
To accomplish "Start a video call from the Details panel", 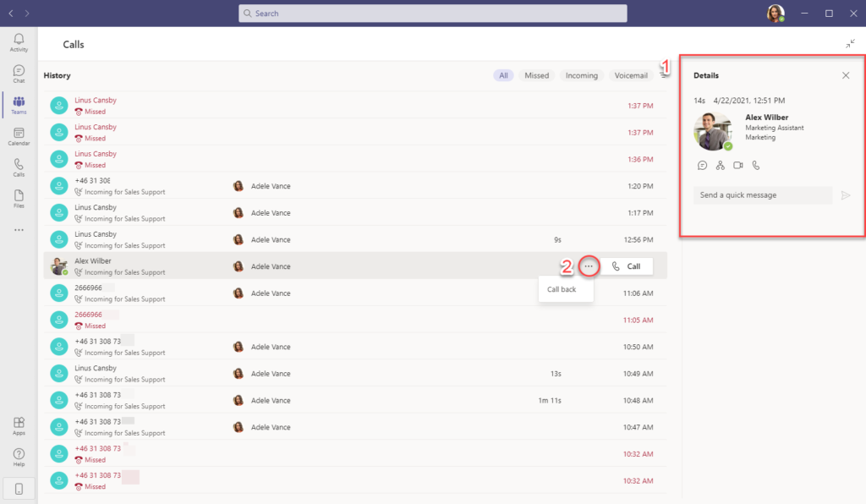I will click(737, 165).
